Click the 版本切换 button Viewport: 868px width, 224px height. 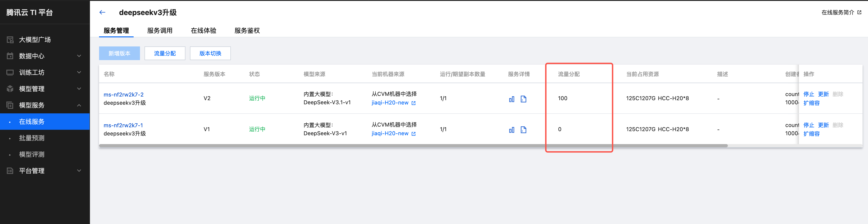[210, 53]
